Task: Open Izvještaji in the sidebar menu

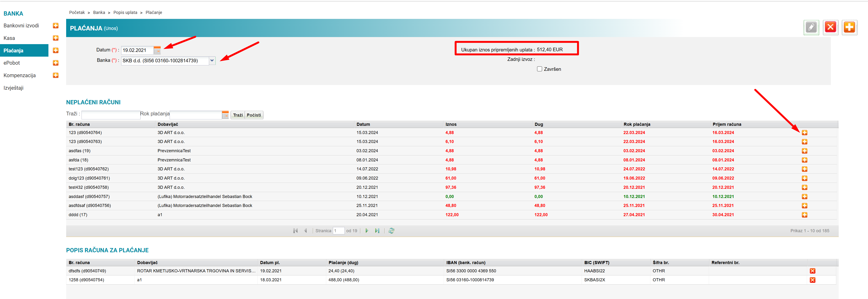Action: [13, 88]
